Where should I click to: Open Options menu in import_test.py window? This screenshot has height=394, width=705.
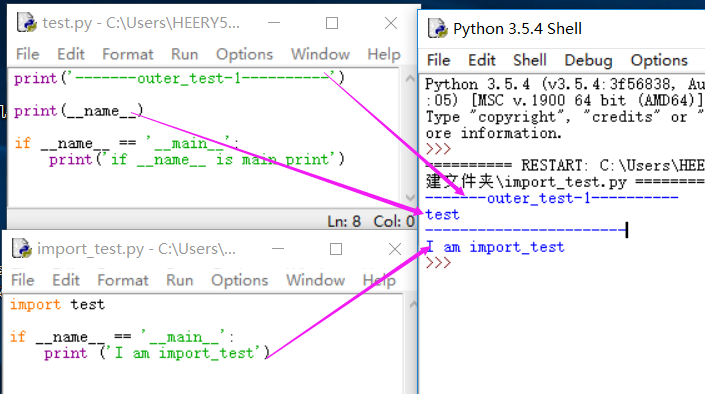[239, 280]
